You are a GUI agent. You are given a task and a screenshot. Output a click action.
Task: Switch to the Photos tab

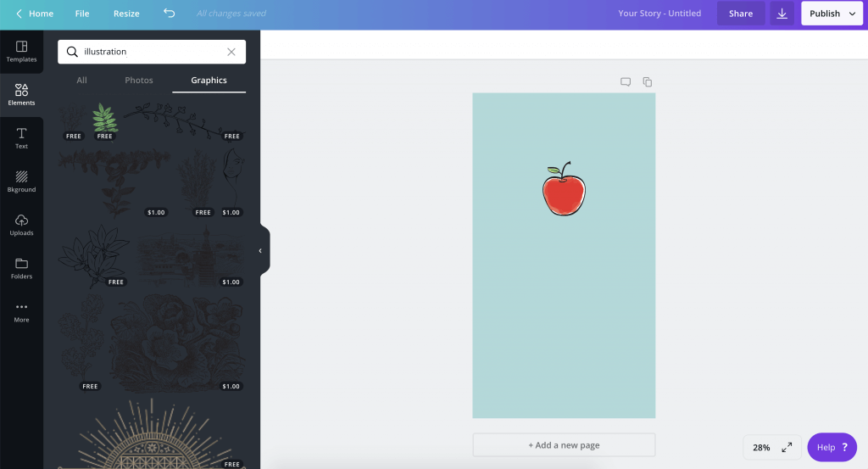pyautogui.click(x=139, y=81)
